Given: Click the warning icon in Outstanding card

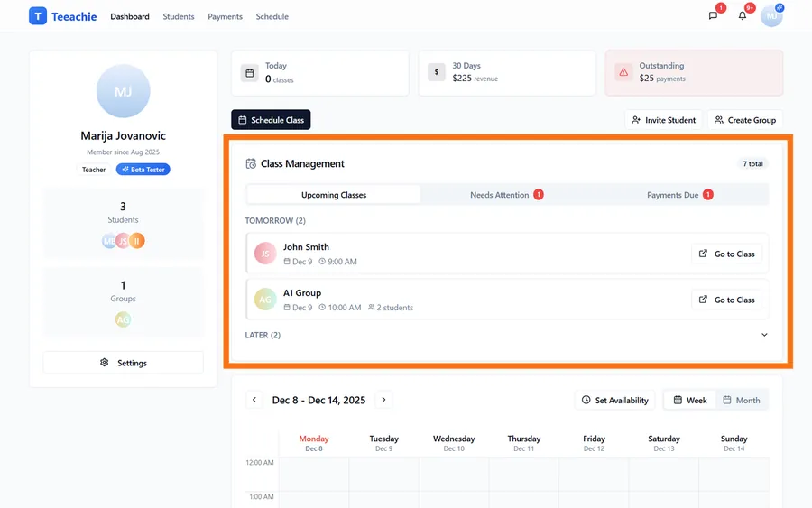Looking at the screenshot, I should [623, 72].
